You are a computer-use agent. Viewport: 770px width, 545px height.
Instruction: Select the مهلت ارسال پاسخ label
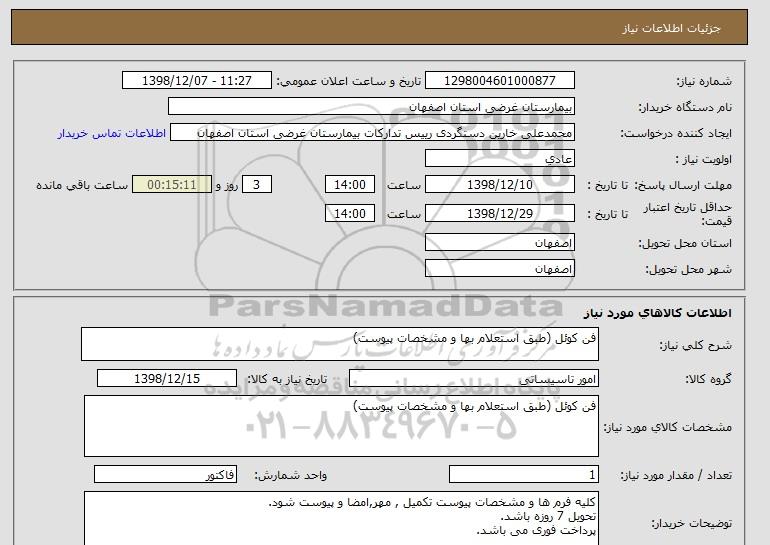click(x=683, y=185)
